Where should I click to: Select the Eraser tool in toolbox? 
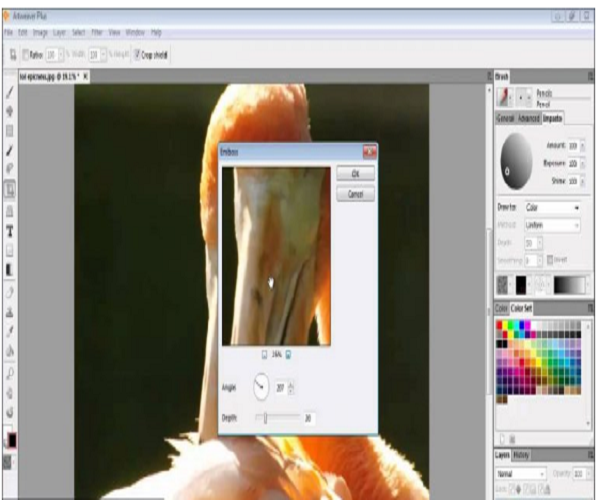pyautogui.click(x=10, y=293)
